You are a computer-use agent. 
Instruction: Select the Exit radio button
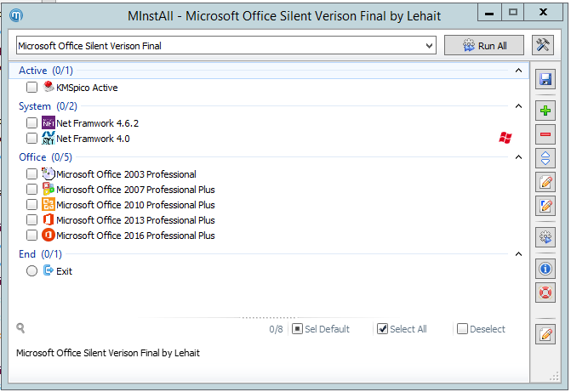point(31,270)
